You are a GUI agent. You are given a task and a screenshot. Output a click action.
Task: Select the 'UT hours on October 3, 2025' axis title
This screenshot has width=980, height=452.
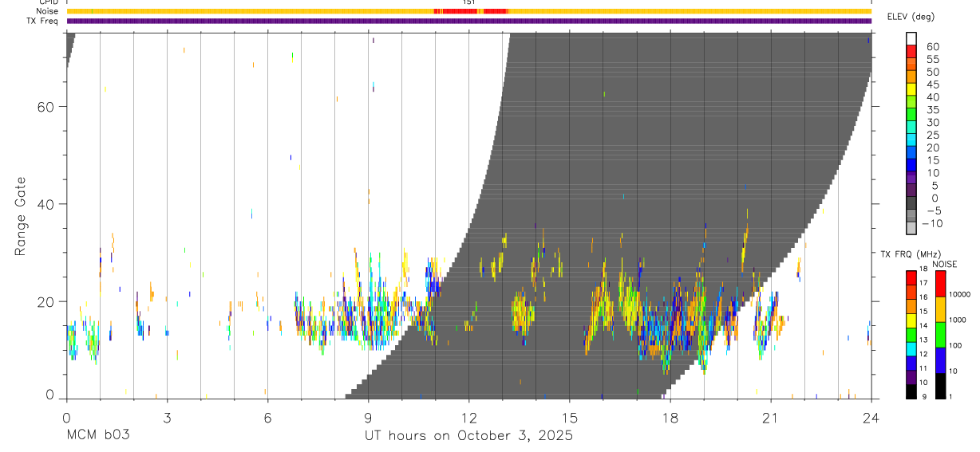[468, 436]
